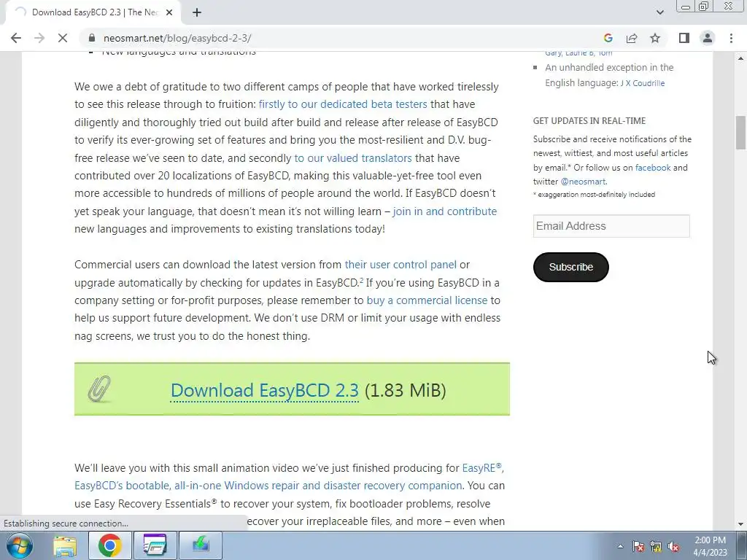Click the '(1.83 MiB)' file size text
Screen dimensions: 747x560
click(406, 391)
